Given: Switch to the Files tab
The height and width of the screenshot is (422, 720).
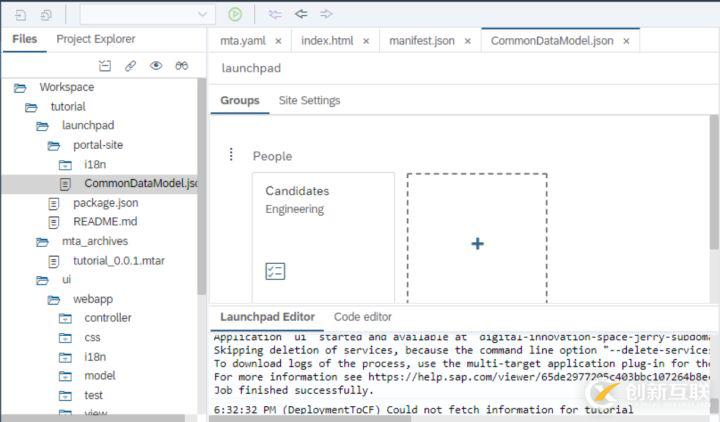Looking at the screenshot, I should pos(24,39).
